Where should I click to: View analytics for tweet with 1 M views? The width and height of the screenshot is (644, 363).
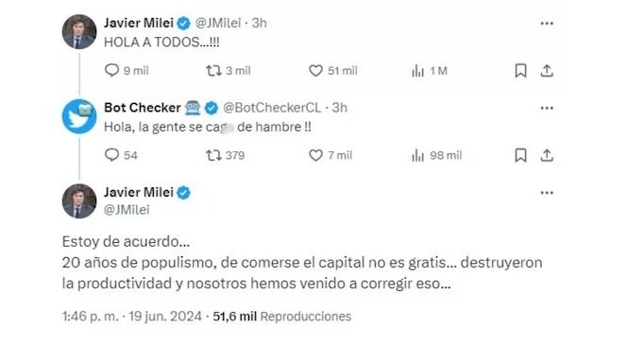point(430,71)
